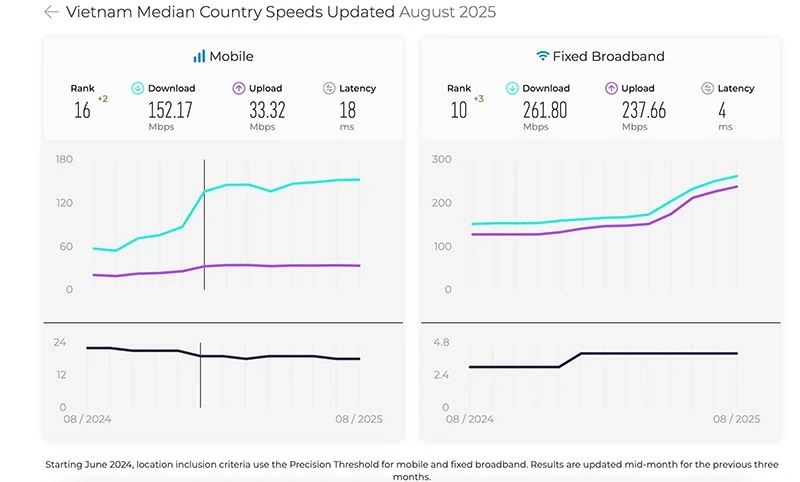Click the Mobile Latency icon

pos(329,88)
